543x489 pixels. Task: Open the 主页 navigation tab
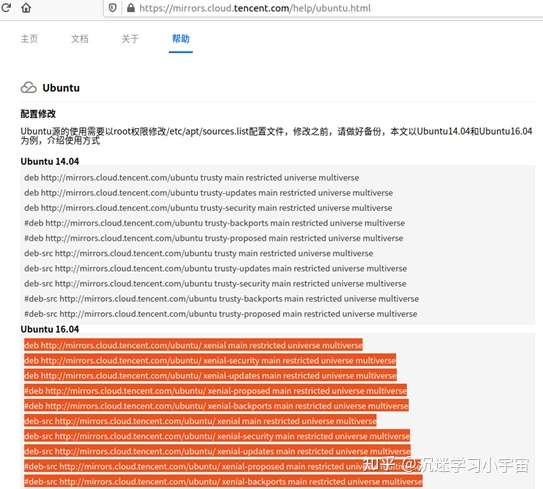[29, 38]
